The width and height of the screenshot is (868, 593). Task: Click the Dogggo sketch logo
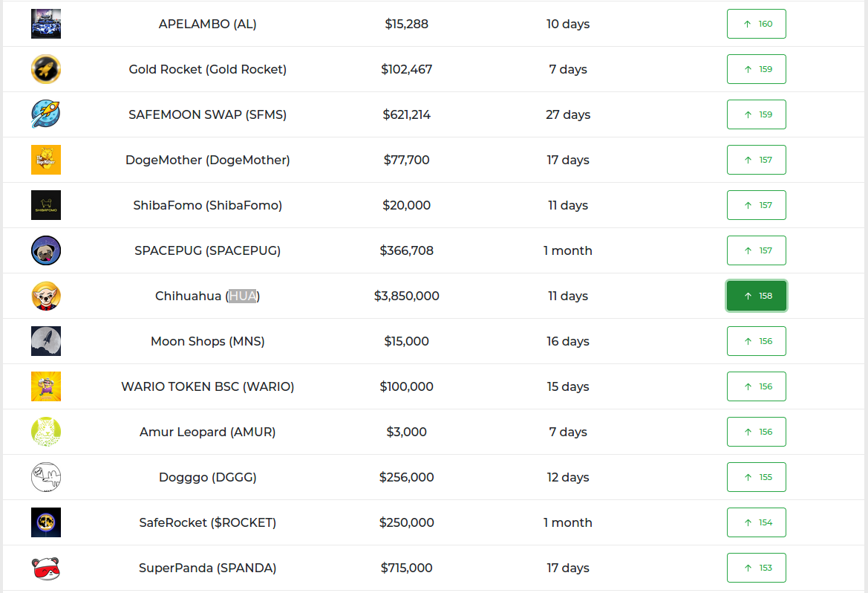46,477
